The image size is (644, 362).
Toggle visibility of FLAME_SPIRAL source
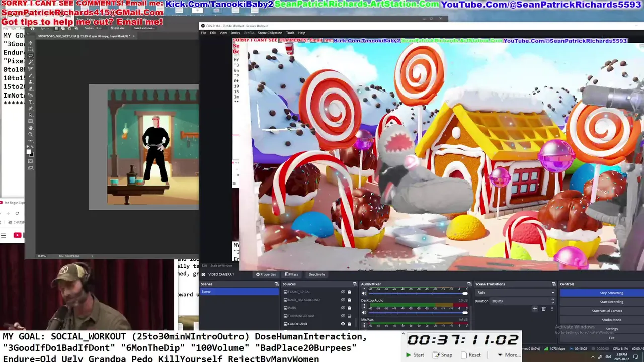pyautogui.click(x=343, y=292)
